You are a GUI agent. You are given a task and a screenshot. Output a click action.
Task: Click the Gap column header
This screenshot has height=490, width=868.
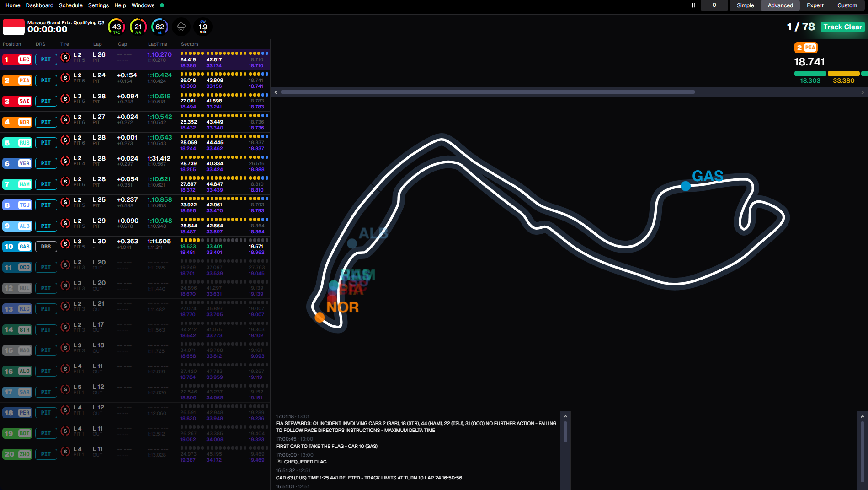coord(122,44)
